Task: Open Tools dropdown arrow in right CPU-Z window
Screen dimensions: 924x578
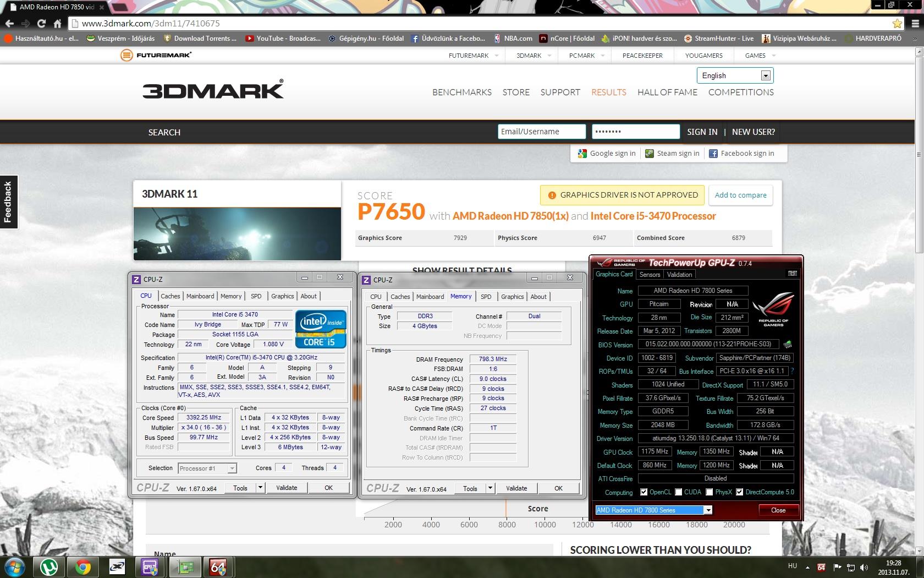Action: click(x=490, y=488)
